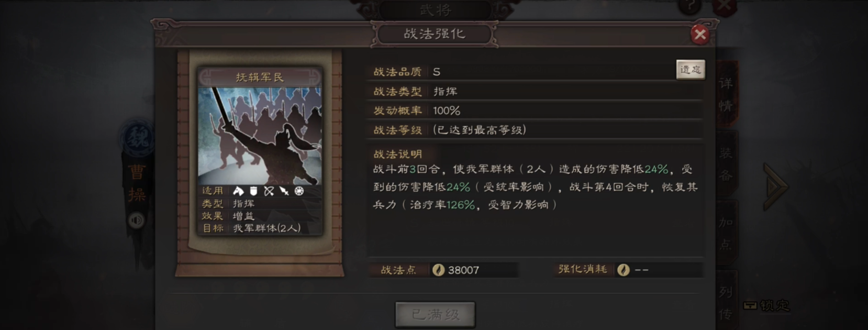The width and height of the screenshot is (868, 330).
Task: Open help with the question mark icon
Action: point(690,6)
